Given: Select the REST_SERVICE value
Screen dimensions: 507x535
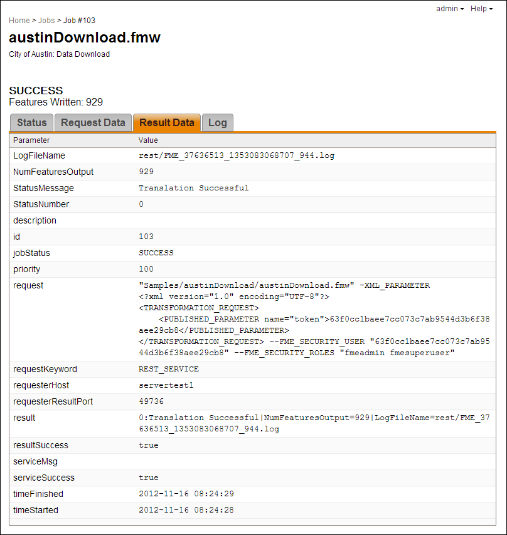Looking at the screenshot, I should point(169,369).
